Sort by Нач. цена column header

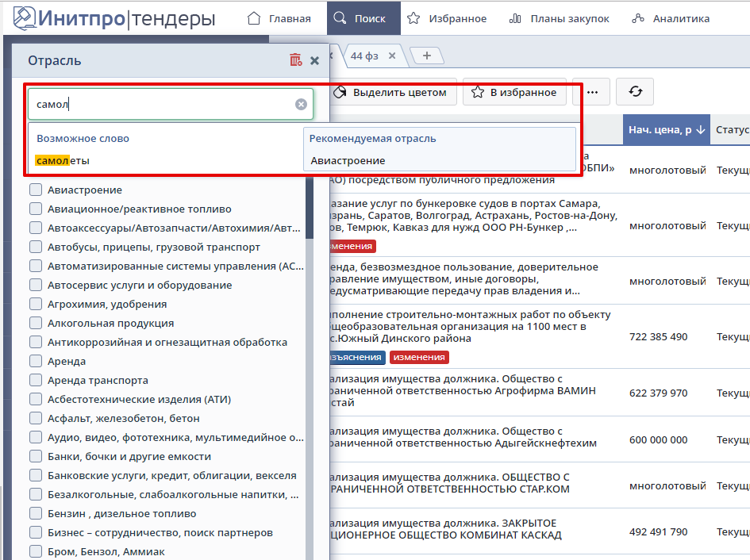point(666,130)
